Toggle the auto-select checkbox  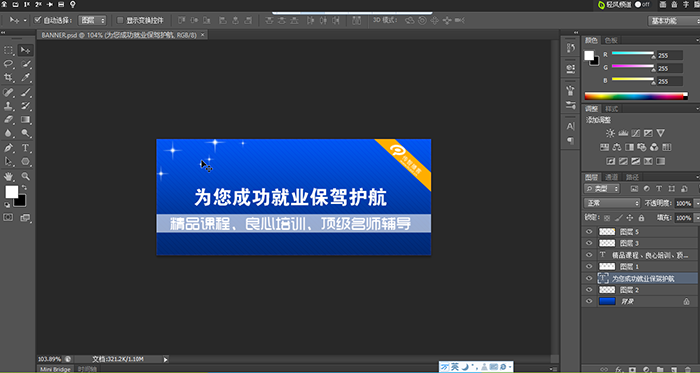pyautogui.click(x=38, y=20)
